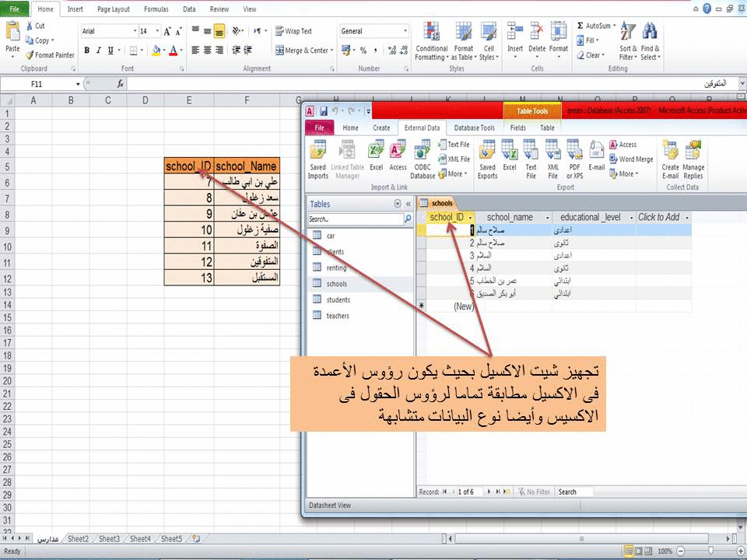This screenshot has width=747, height=560.
Task: Click the Increase Font Size icon
Action: tap(167, 31)
